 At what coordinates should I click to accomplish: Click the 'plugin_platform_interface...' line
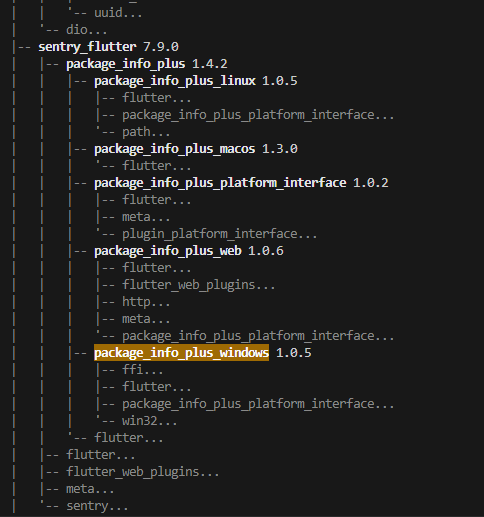[x=220, y=234]
